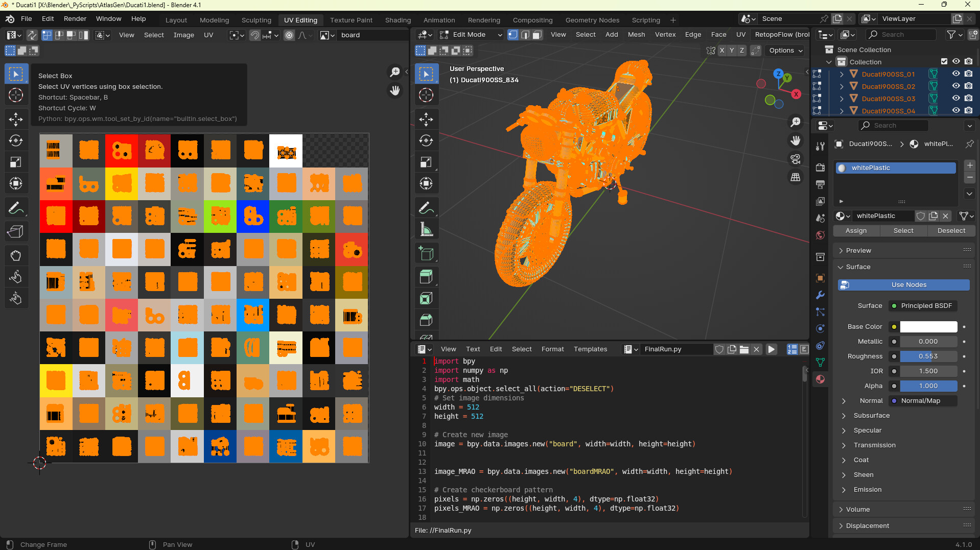Expand the Emission section in material properties
The height and width of the screenshot is (550, 980).
click(867, 490)
